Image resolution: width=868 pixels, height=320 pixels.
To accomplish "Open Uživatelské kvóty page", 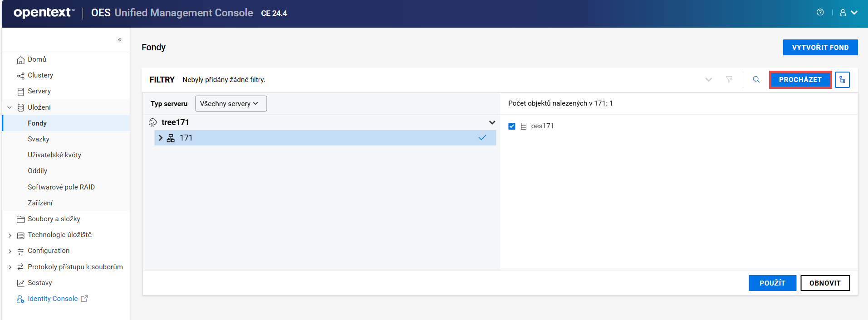I will 54,155.
